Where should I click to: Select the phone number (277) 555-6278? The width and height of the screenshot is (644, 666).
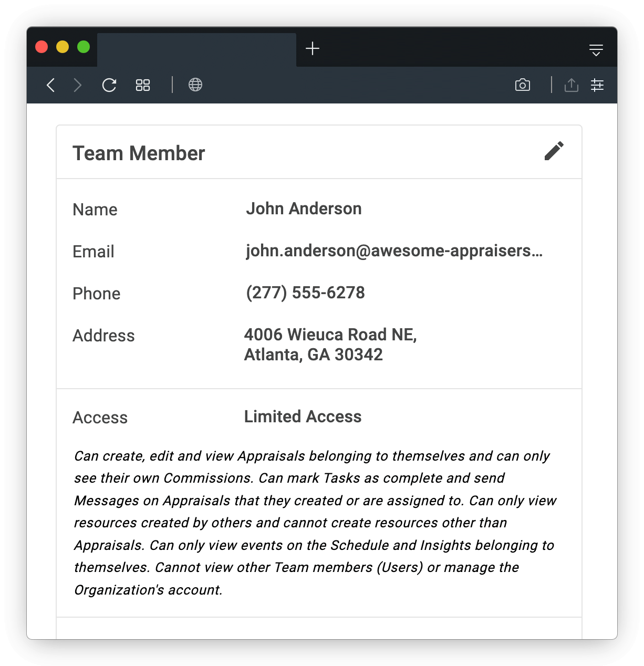(305, 293)
